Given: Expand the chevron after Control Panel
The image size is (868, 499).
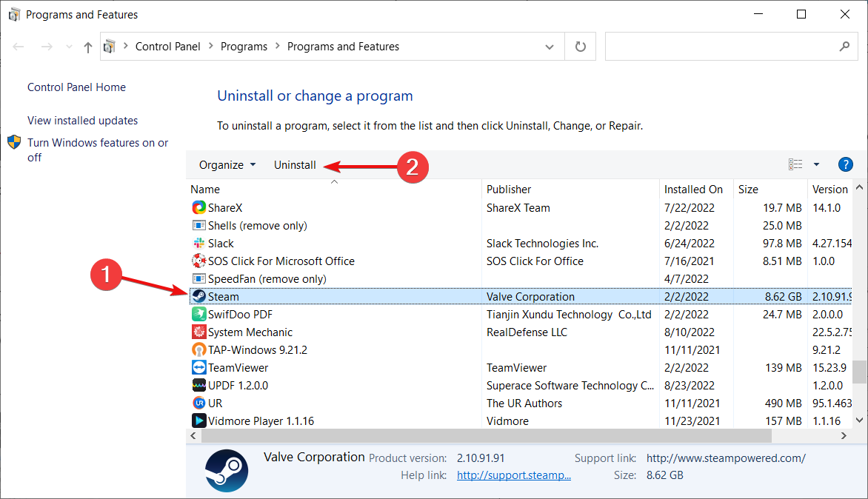Looking at the screenshot, I should [210, 47].
